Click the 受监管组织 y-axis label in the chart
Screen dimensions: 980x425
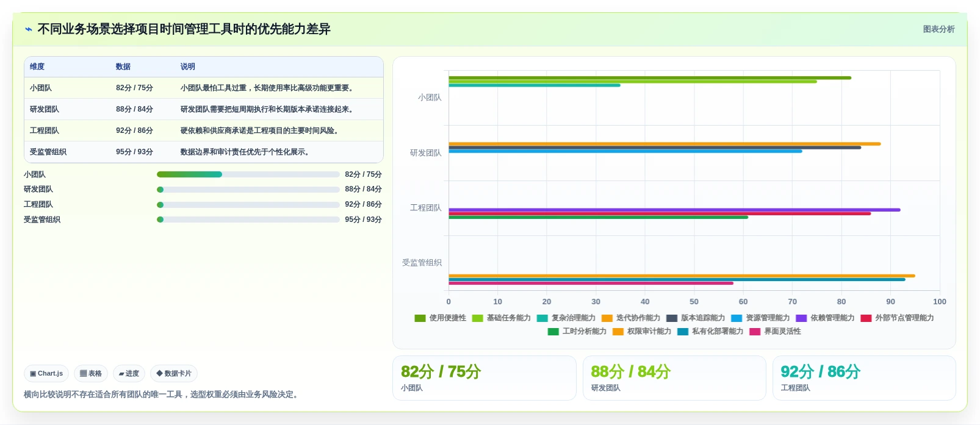422,263
